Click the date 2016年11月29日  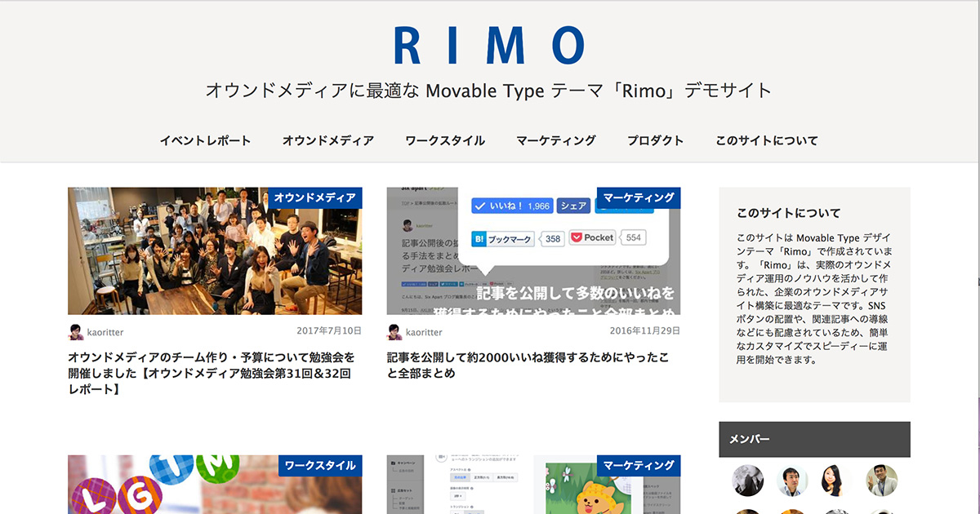644,330
